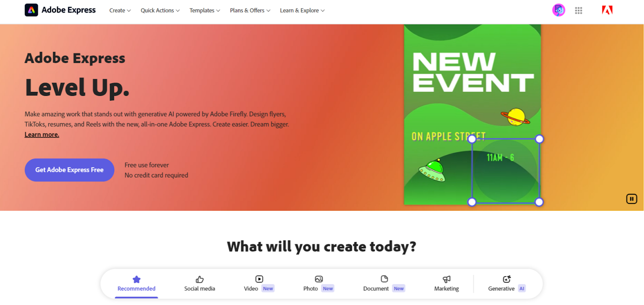Follow the Learn more link
The height and width of the screenshot is (305, 644).
tap(42, 135)
